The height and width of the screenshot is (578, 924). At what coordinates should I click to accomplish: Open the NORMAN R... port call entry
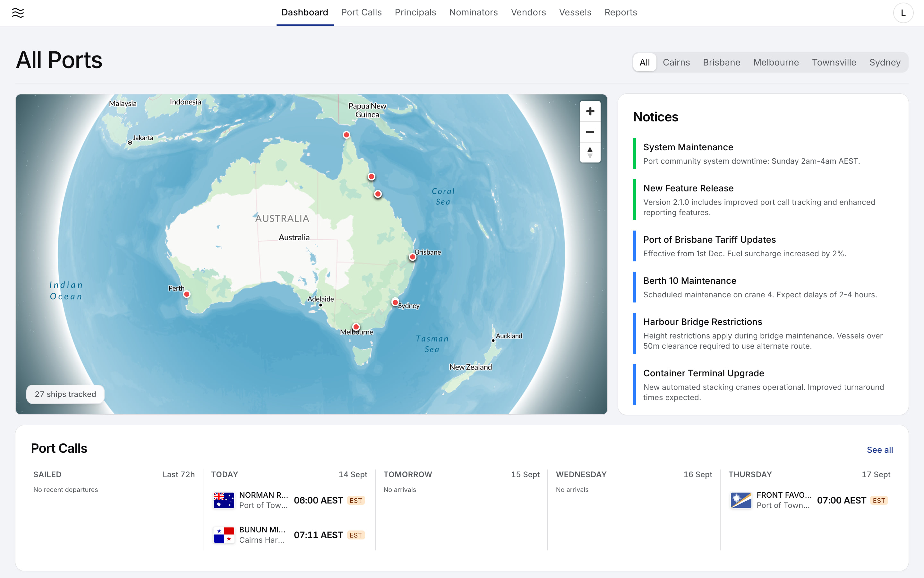pyautogui.click(x=289, y=500)
